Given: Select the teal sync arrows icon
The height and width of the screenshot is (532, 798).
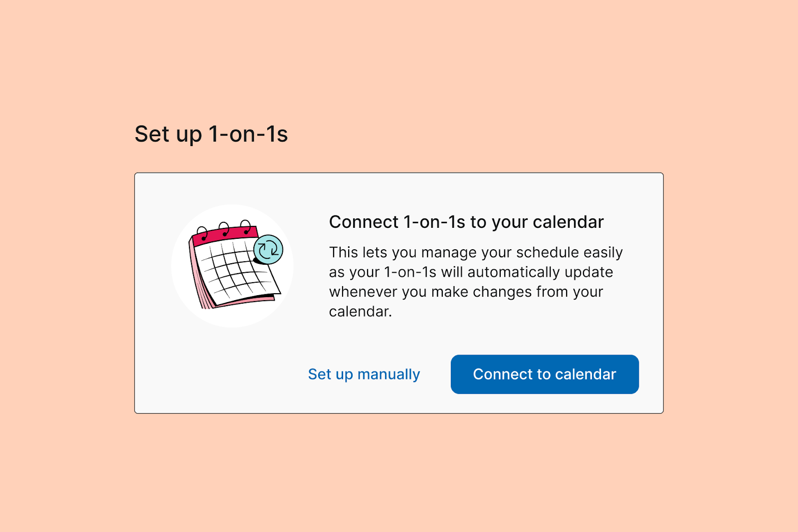Looking at the screenshot, I should 269,249.
